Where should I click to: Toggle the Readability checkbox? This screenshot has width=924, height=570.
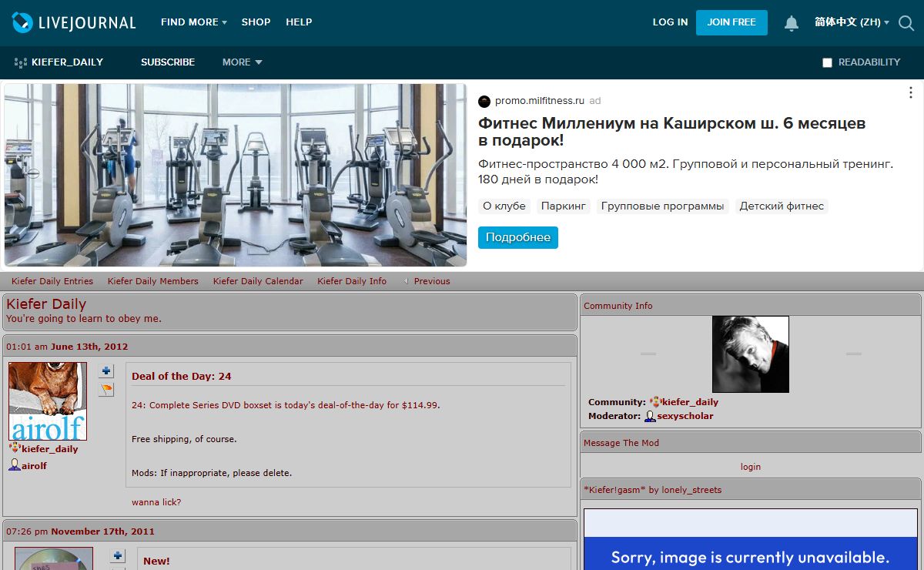[827, 62]
